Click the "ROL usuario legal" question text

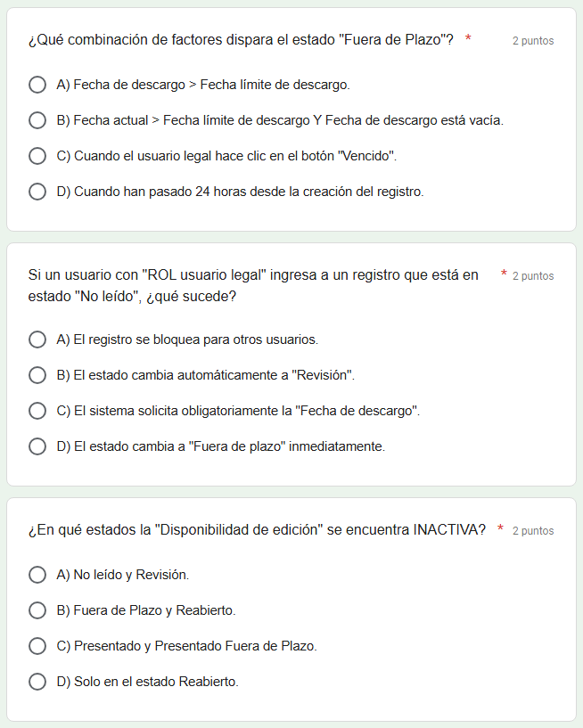coord(253,285)
